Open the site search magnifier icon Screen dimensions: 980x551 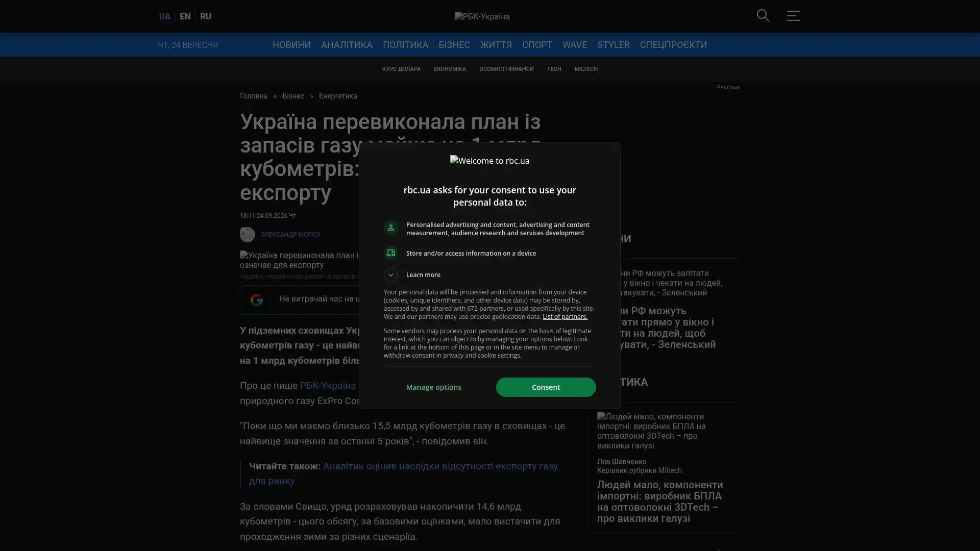click(x=763, y=16)
